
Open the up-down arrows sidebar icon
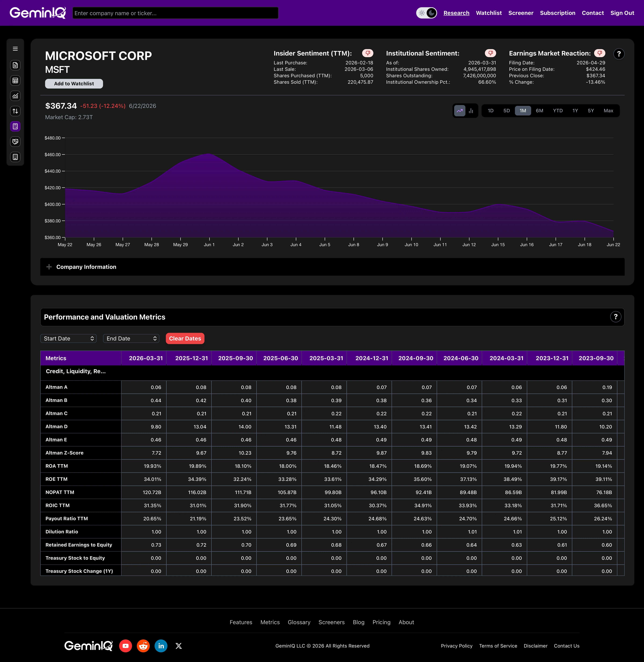click(15, 111)
